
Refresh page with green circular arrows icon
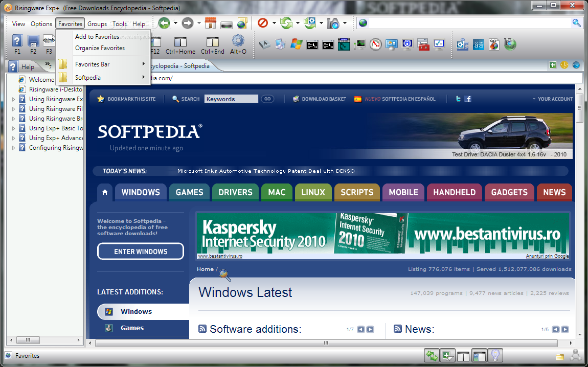(286, 23)
